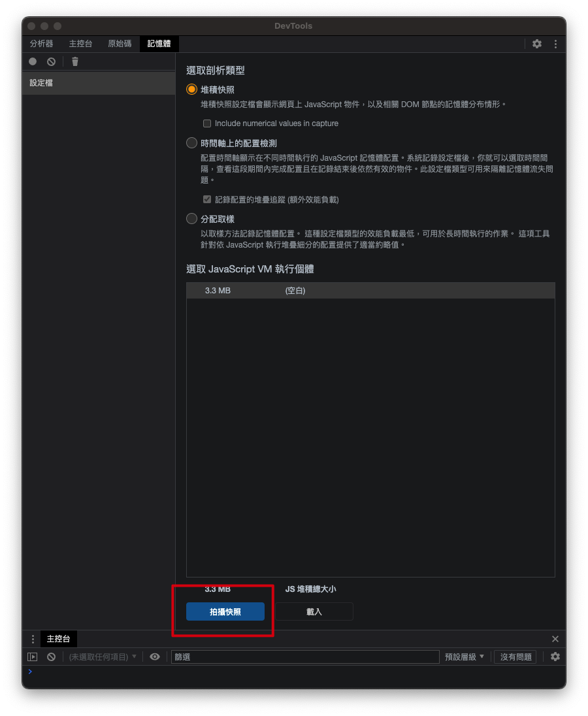Viewport: 588px width, 716px height.
Task: Click the record (take snapshot) circle icon
Action: 33,61
